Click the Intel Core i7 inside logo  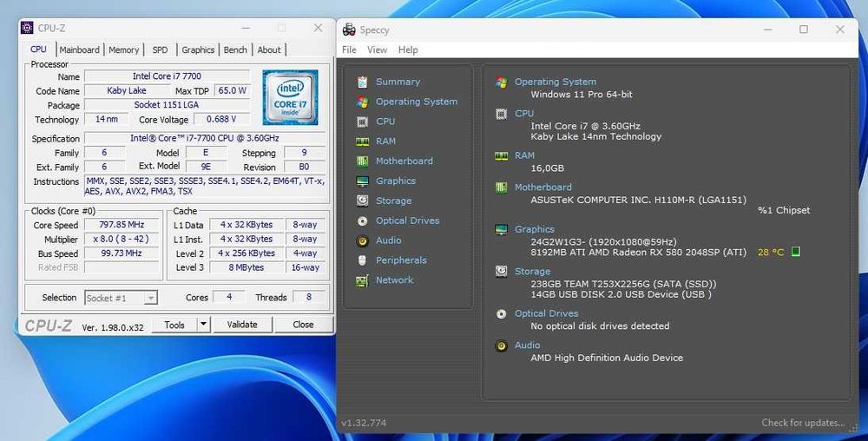coord(290,97)
